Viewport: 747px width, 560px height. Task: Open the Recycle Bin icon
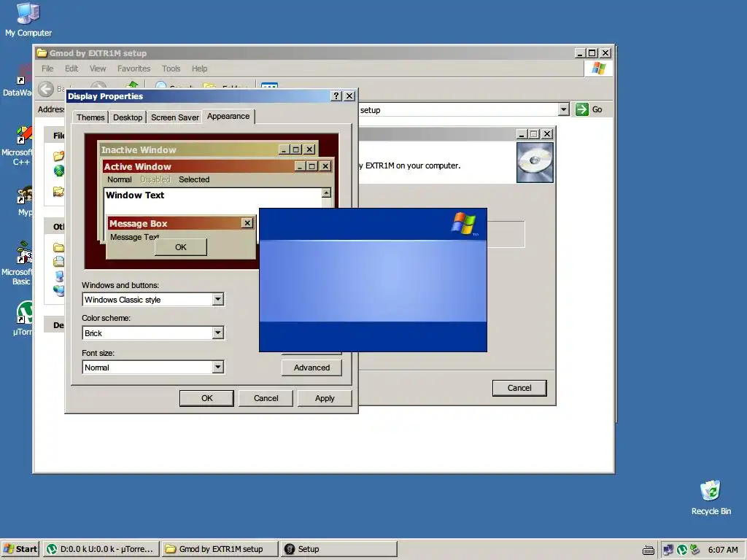(x=711, y=497)
